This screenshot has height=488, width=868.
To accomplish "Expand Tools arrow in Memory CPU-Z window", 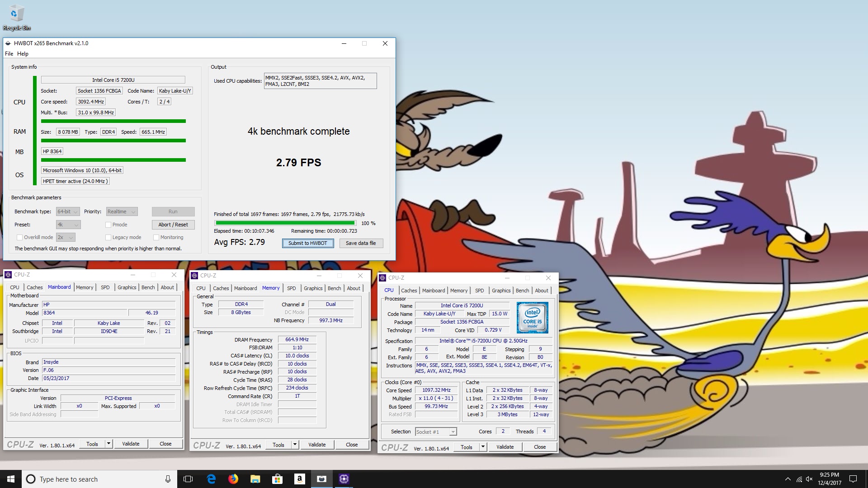I will click(x=295, y=445).
